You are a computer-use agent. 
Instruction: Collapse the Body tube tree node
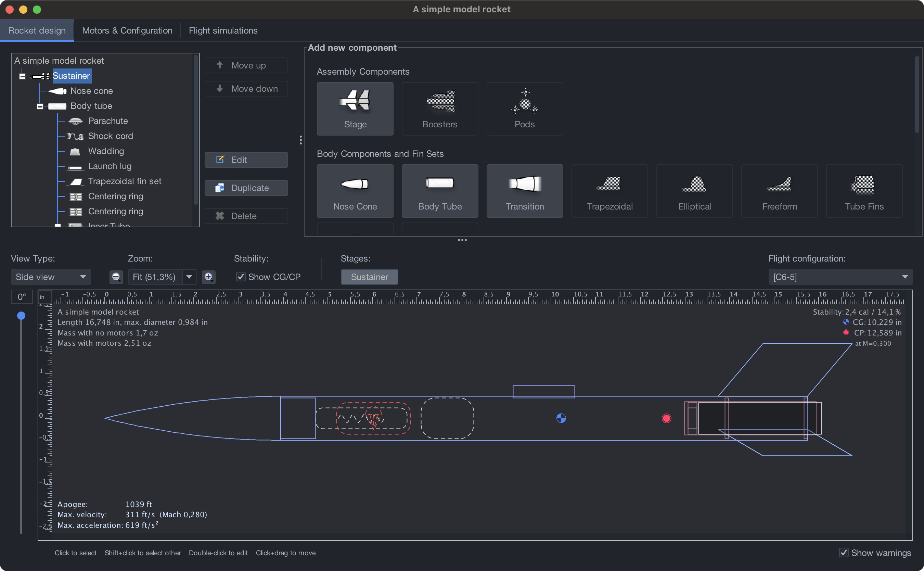pos(40,106)
